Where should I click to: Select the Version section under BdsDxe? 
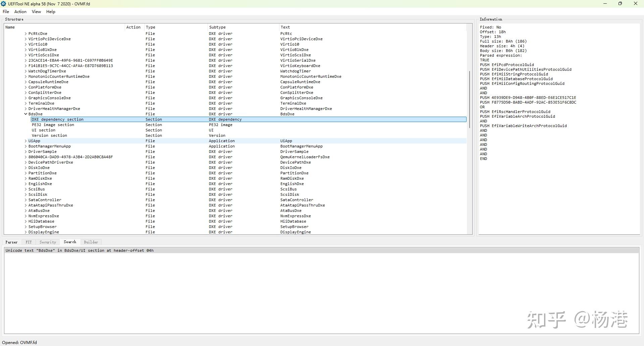click(49, 135)
